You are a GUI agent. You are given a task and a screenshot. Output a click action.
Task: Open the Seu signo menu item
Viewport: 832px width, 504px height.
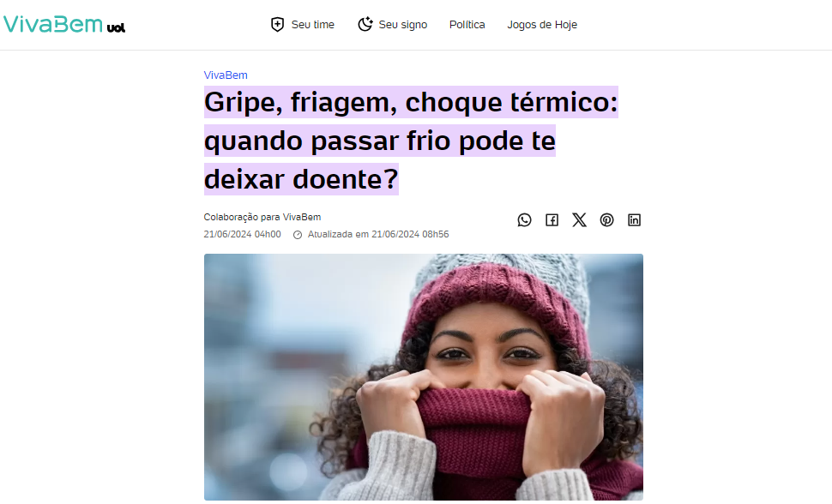403,24
